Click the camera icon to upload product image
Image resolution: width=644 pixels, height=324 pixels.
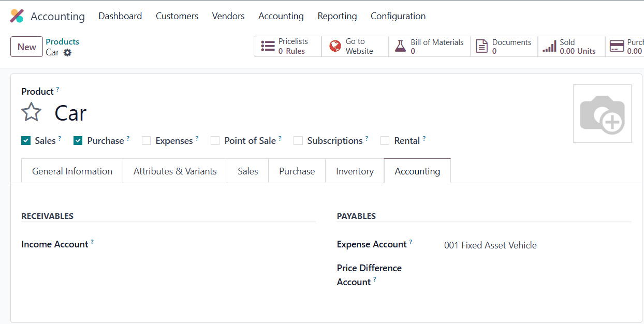[602, 113]
